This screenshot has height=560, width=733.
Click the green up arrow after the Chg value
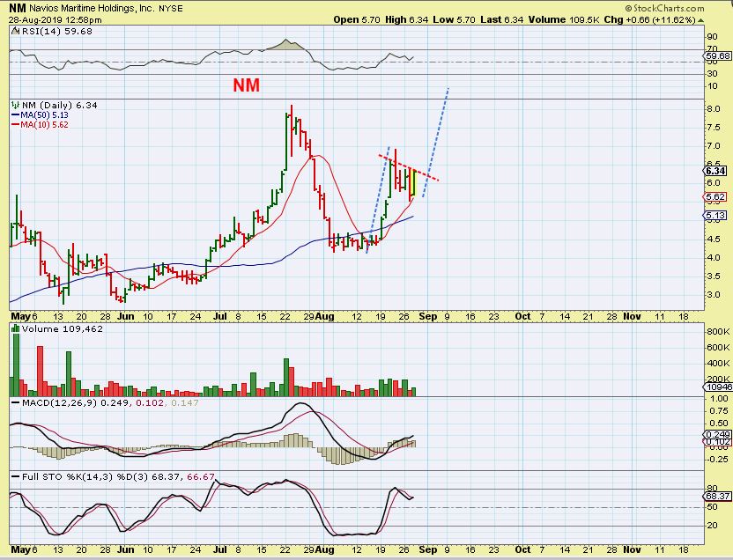700,20
